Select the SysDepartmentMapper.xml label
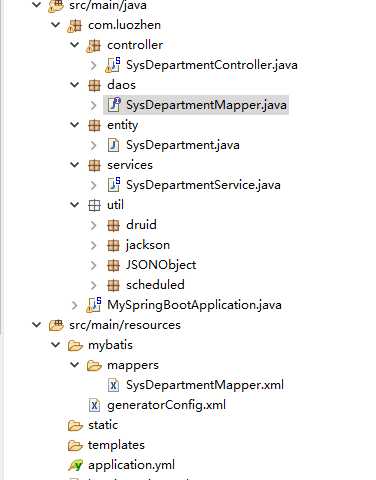The width and height of the screenshot is (376, 480). coord(205,385)
